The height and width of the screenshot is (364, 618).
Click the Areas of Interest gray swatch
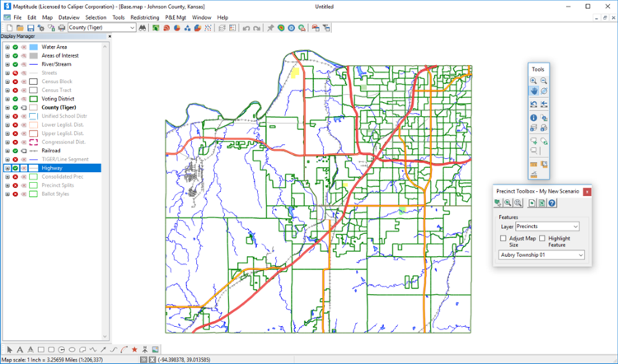tap(34, 55)
